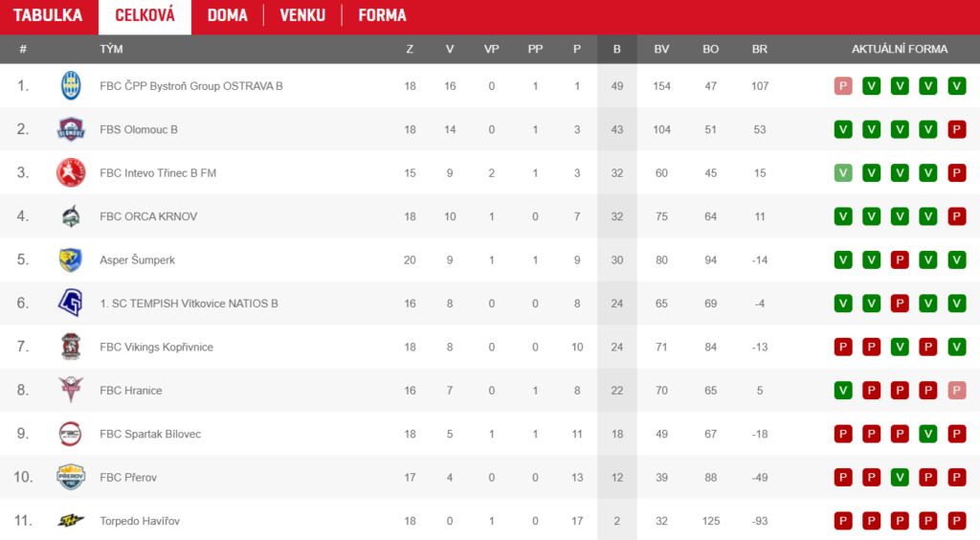
Task: Open the Asper Šumperk team link
Action: (137, 260)
